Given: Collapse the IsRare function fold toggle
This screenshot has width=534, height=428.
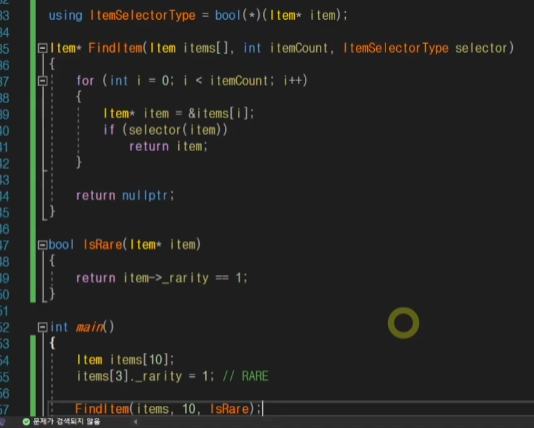Looking at the screenshot, I should point(43,245).
